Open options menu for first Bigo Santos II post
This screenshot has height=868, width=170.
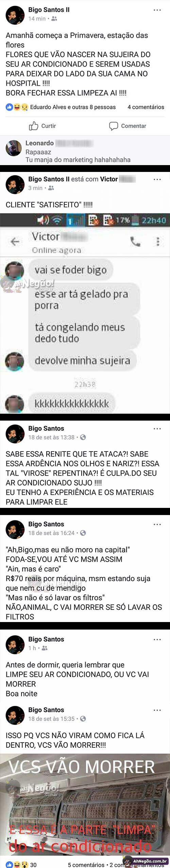tap(157, 10)
